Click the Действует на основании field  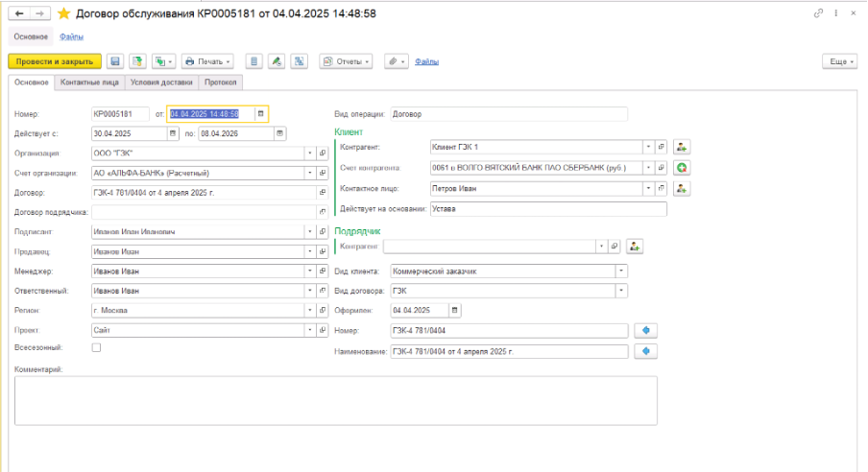pyautogui.click(x=548, y=209)
